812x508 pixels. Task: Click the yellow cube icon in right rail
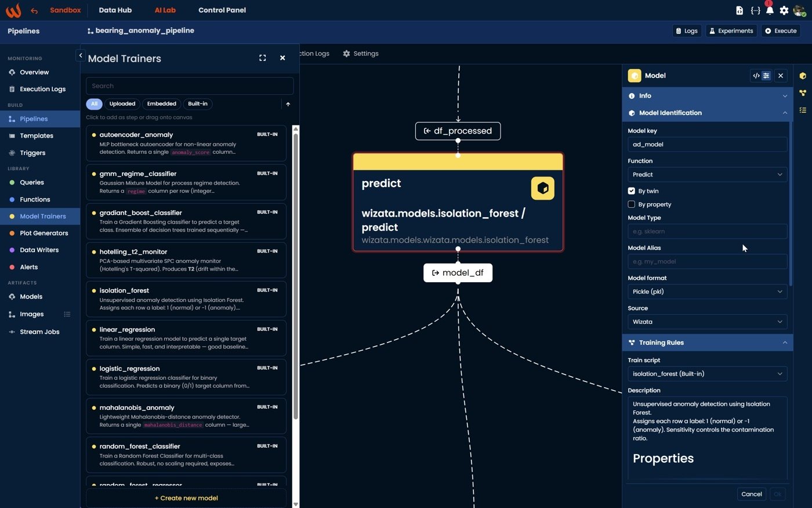pyautogui.click(x=803, y=76)
